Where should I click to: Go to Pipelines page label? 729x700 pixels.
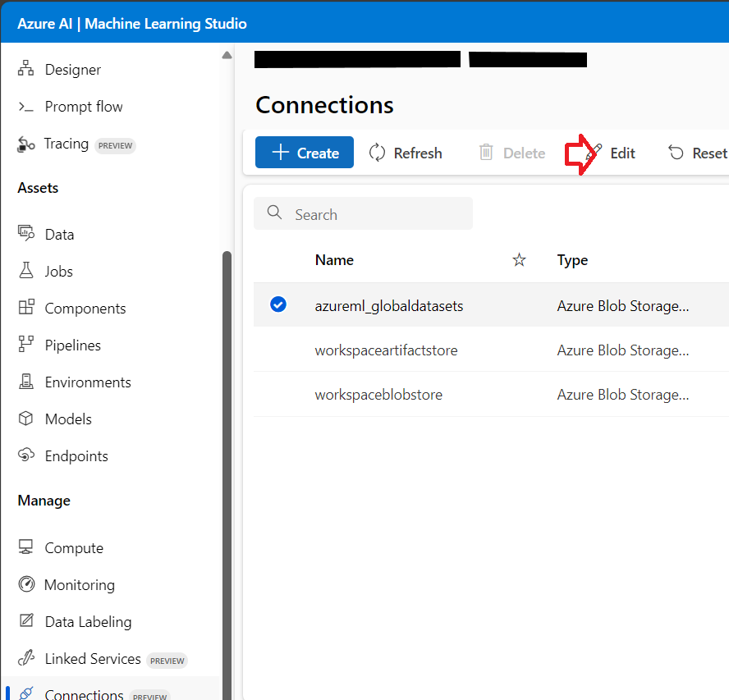pyautogui.click(x=73, y=345)
